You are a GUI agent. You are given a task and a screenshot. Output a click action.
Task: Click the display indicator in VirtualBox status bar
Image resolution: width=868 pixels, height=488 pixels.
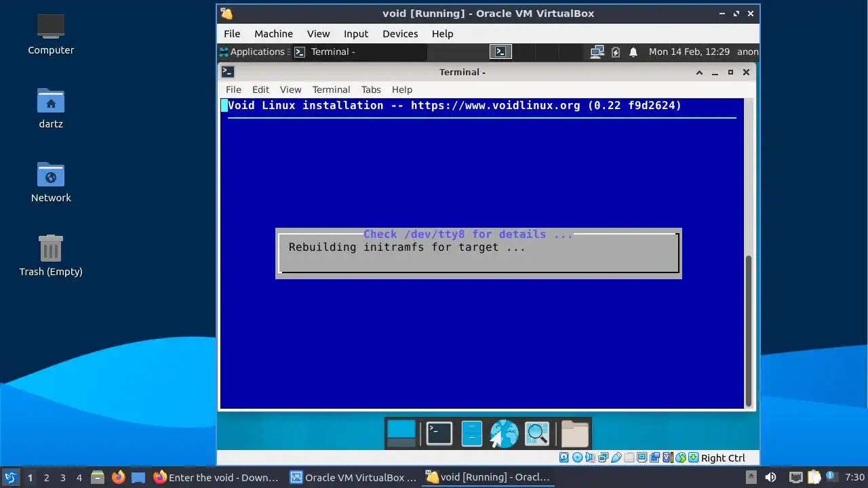(x=642, y=457)
